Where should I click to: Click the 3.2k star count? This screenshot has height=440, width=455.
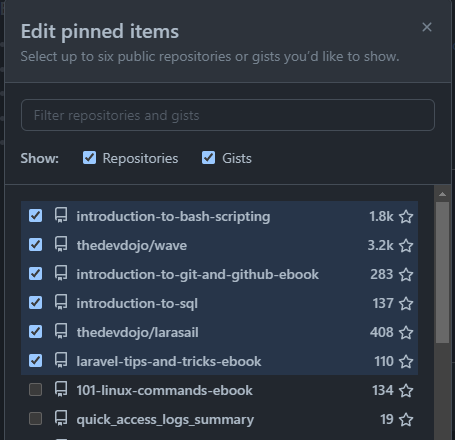point(381,246)
